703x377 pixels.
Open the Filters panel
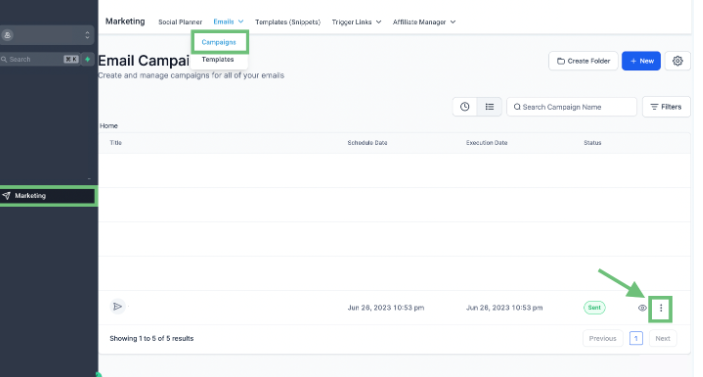[x=666, y=107]
